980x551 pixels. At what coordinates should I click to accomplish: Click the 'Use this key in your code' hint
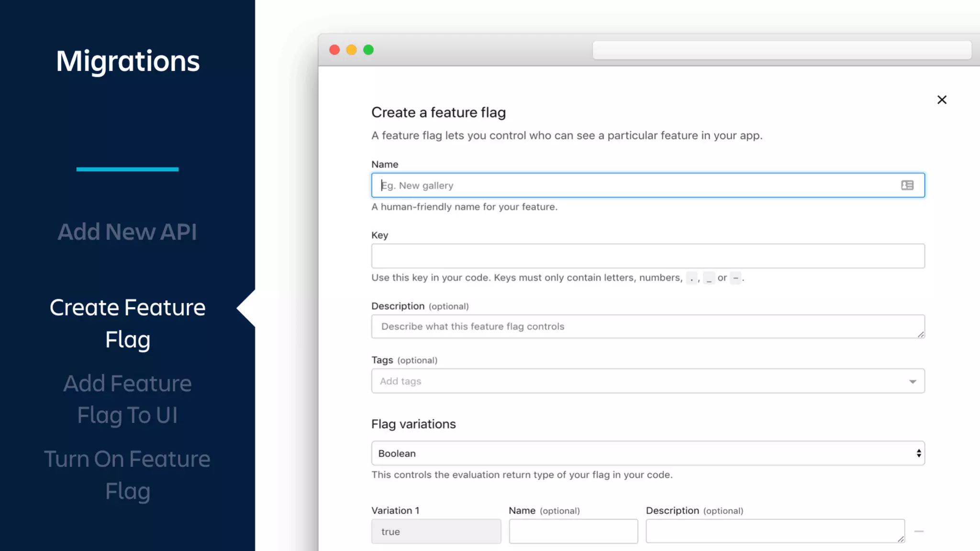tap(558, 277)
